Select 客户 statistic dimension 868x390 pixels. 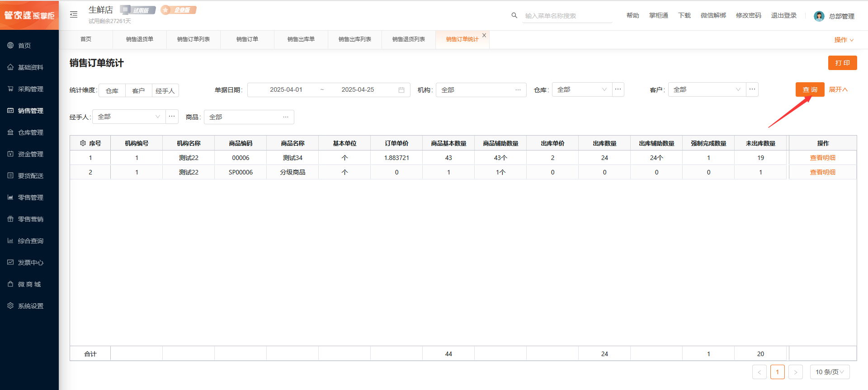coord(138,91)
